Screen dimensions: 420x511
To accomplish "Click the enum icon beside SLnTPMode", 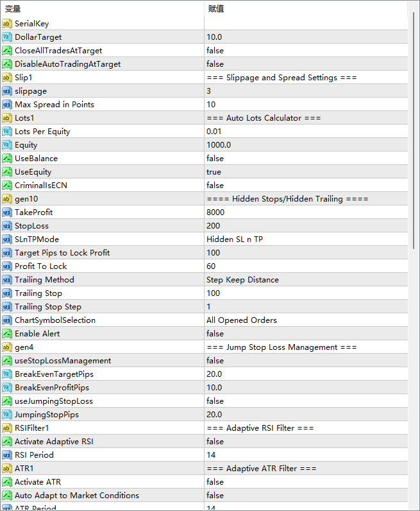I will pos(7,239).
